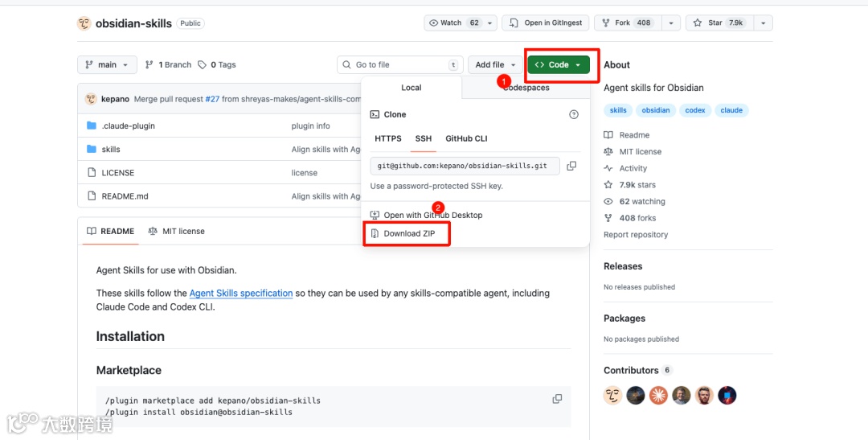Open the Code dropdown button

coord(558,65)
